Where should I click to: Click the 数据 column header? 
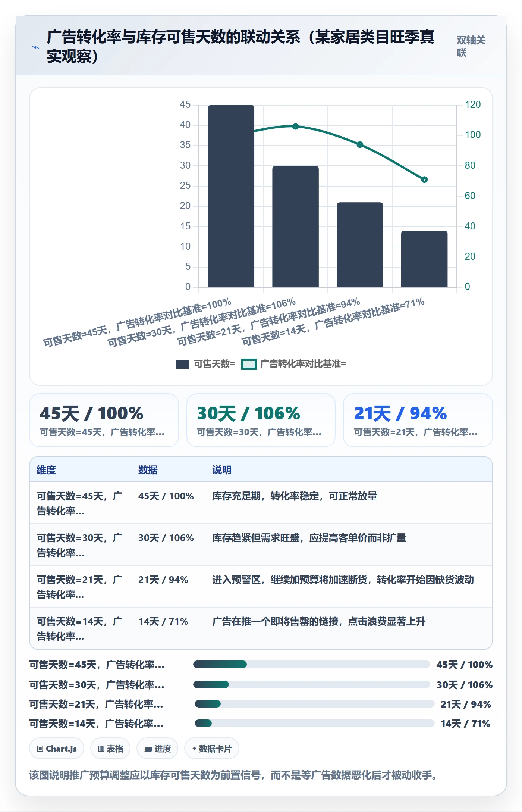[x=148, y=470]
